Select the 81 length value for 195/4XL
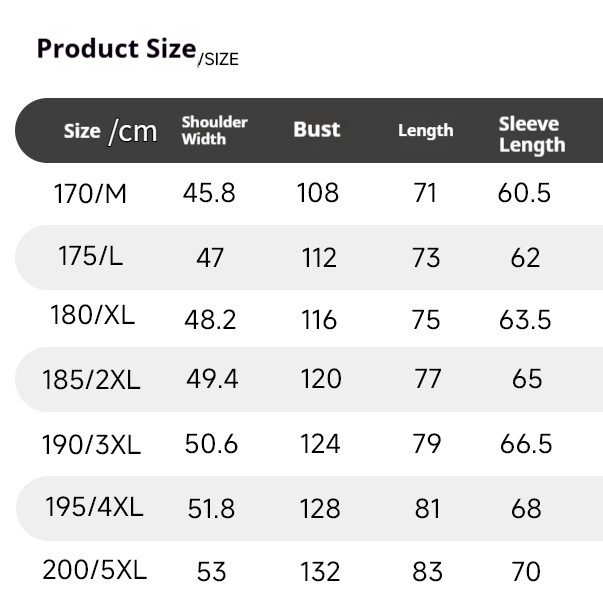Screen dimensions: 603x603 click(x=427, y=508)
